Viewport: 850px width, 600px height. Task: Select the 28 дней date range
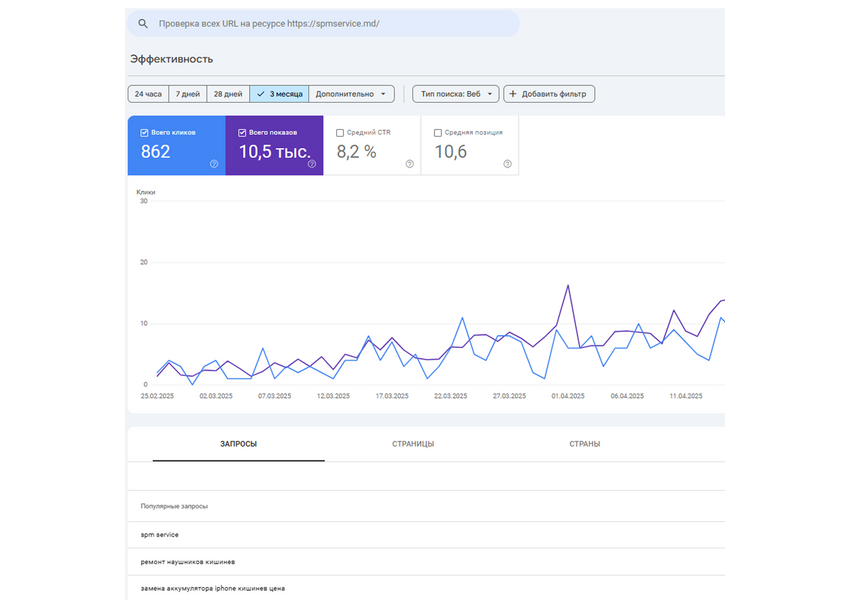point(228,94)
